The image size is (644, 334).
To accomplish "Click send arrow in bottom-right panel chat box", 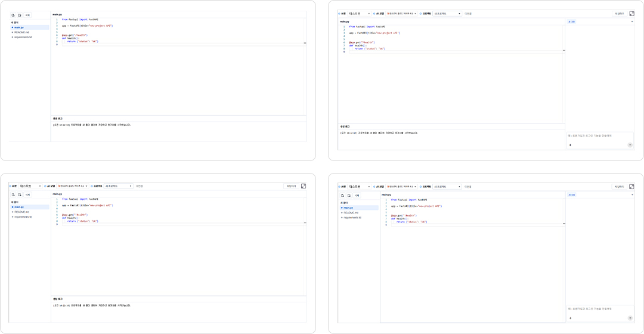I will (x=630, y=318).
